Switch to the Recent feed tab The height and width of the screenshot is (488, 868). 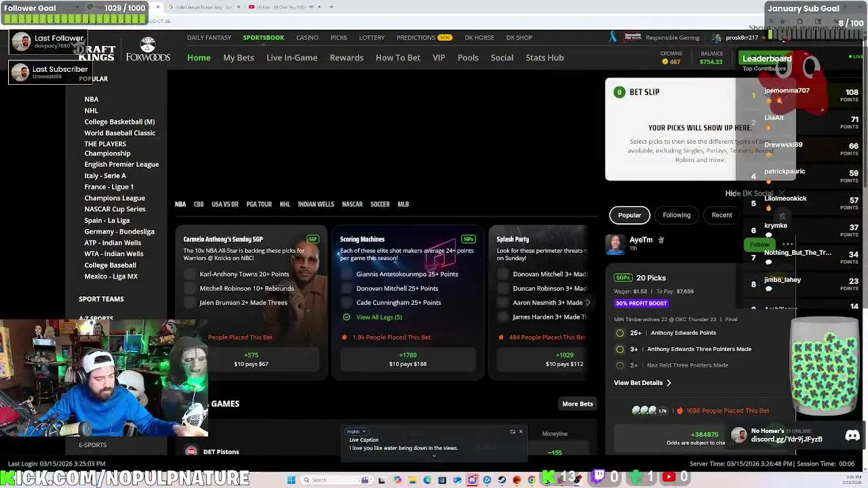[722, 215]
